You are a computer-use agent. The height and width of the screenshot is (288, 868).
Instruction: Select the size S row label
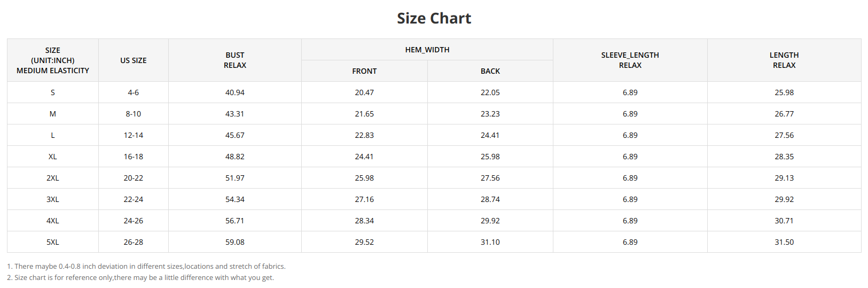[x=52, y=92]
